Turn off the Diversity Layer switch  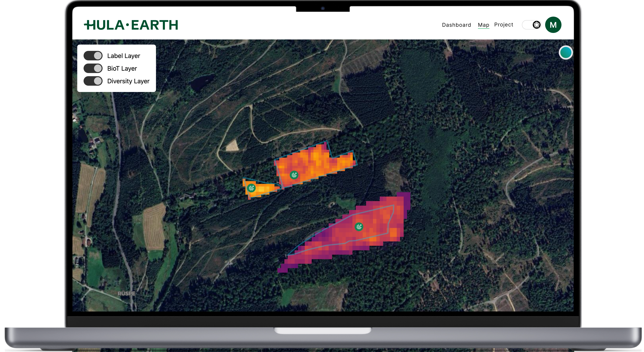point(93,81)
